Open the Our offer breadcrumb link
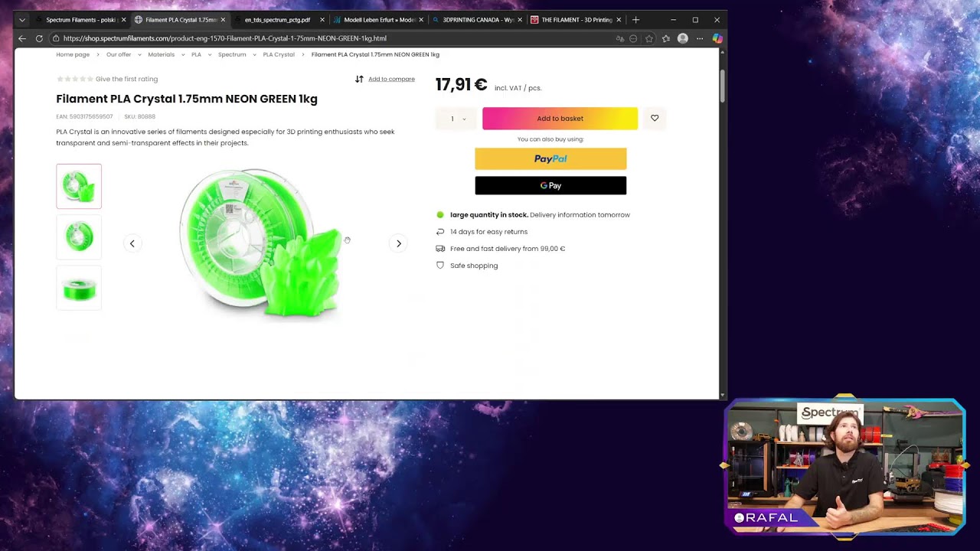The image size is (980, 551). click(119, 54)
